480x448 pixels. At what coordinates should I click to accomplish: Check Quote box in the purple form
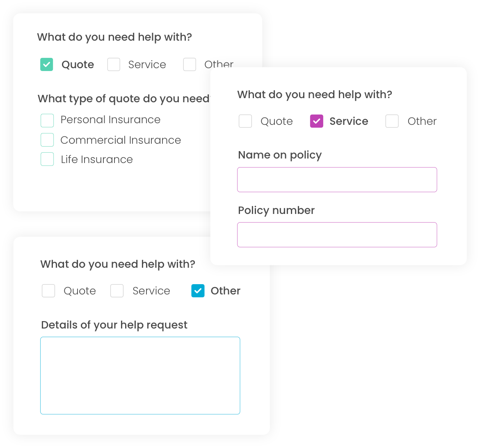tap(245, 121)
